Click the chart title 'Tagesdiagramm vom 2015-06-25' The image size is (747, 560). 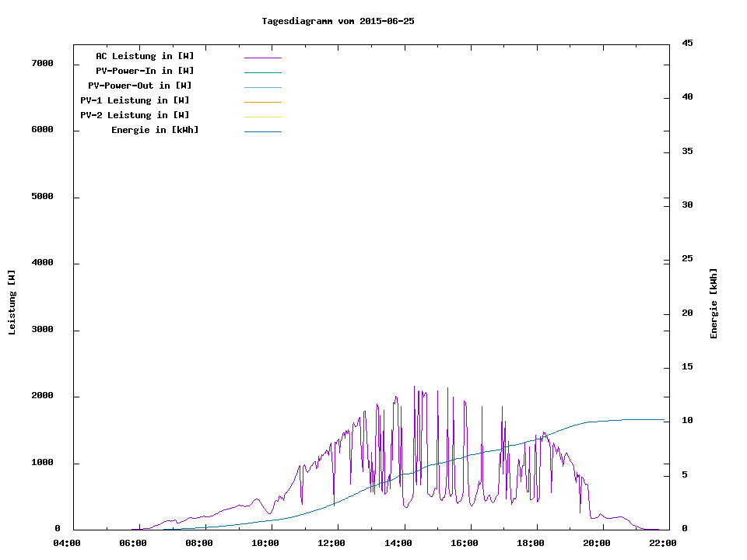338,21
